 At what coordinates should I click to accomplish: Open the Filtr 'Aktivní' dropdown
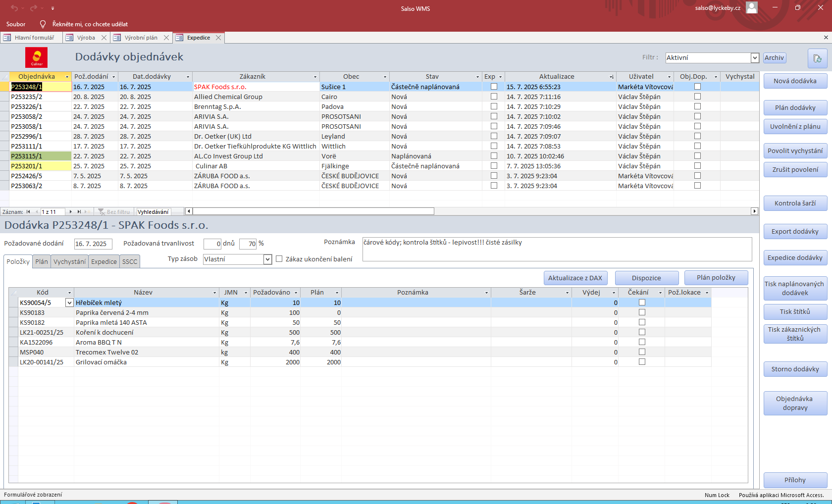pyautogui.click(x=755, y=58)
